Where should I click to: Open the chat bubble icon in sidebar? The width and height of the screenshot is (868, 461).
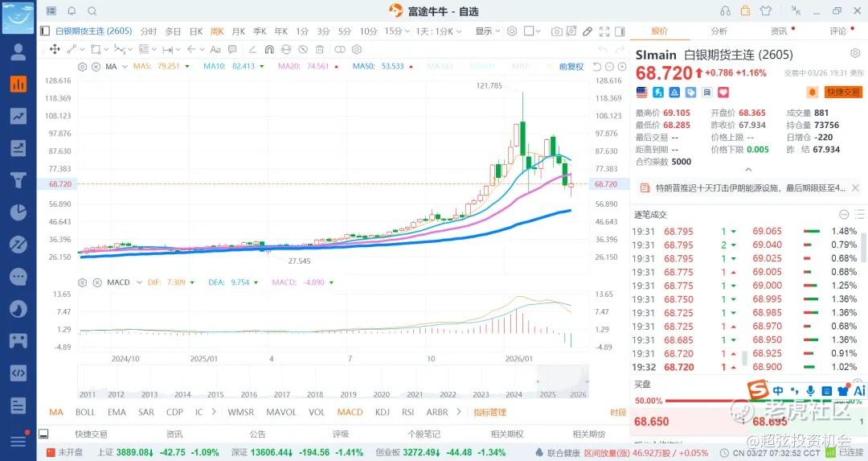18,277
